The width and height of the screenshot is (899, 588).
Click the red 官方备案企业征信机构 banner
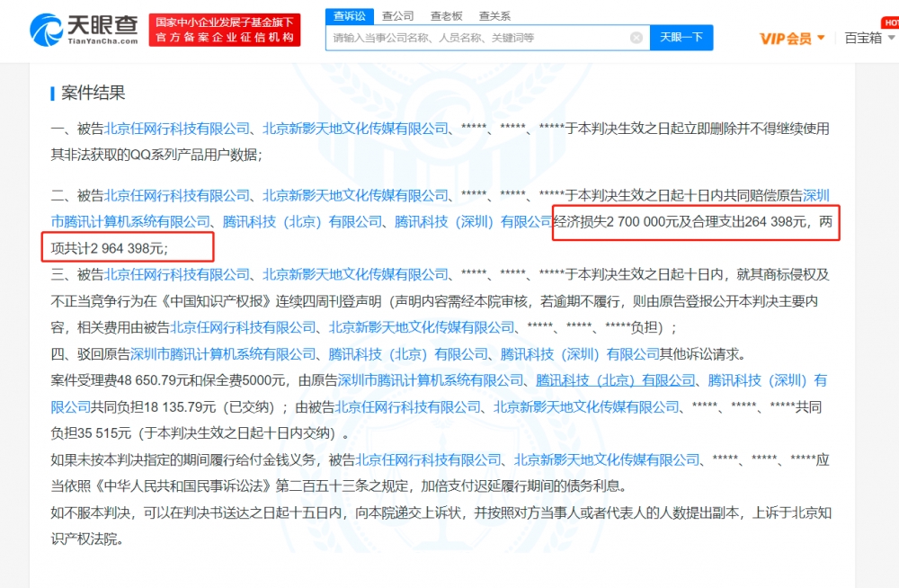225,31
